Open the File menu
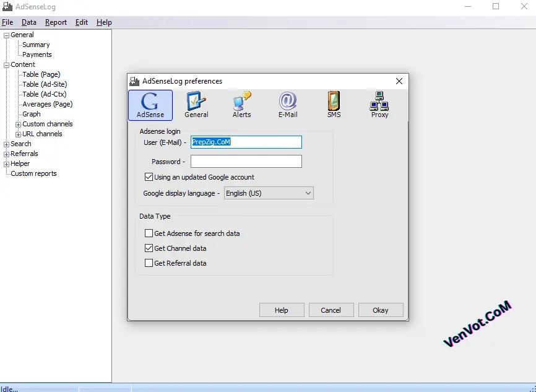This screenshot has width=536, height=392. click(7, 22)
